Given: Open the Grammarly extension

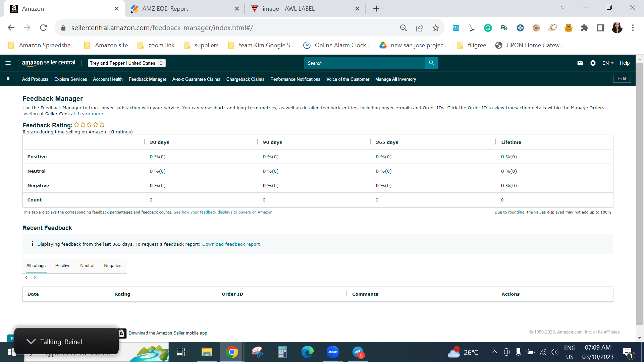Looking at the screenshot, I should click(488, 28).
